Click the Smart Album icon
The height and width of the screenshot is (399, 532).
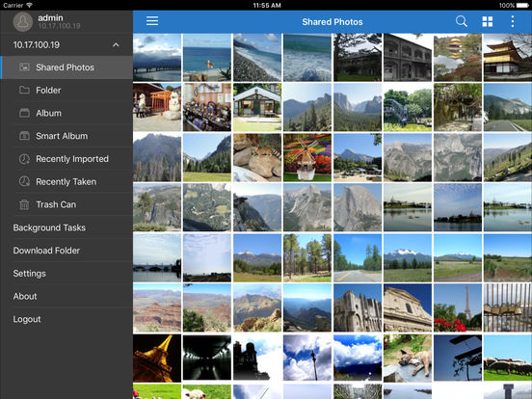tap(24, 136)
